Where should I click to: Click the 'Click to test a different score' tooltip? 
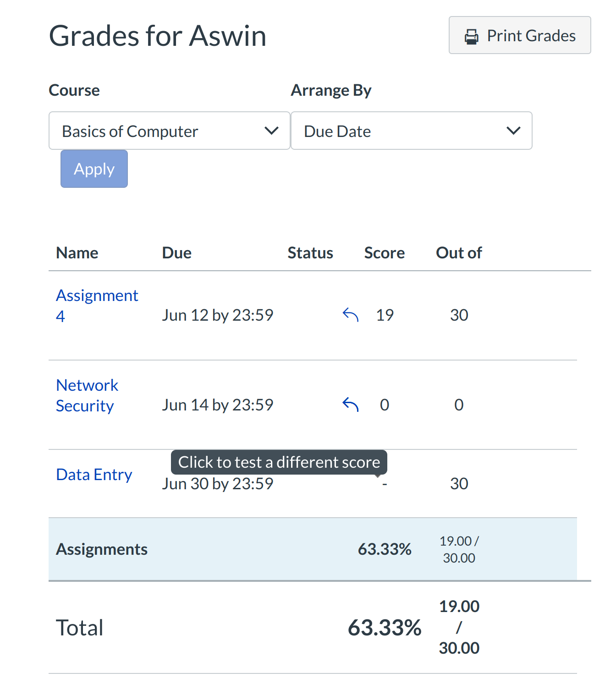[279, 462]
